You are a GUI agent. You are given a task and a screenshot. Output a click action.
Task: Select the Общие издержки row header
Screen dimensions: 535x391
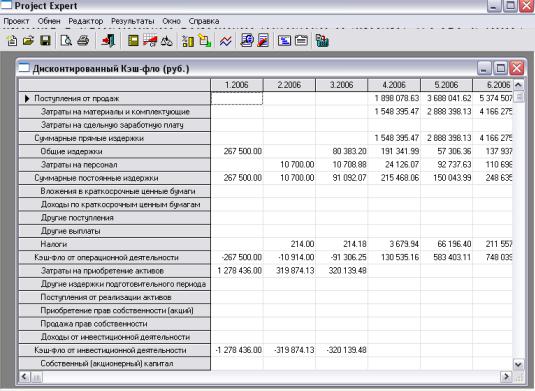tap(115, 151)
